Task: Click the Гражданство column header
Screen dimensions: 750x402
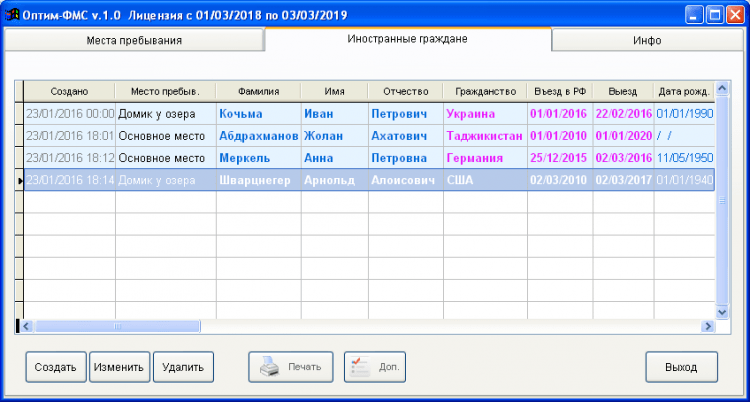Action: pyautogui.click(x=484, y=91)
